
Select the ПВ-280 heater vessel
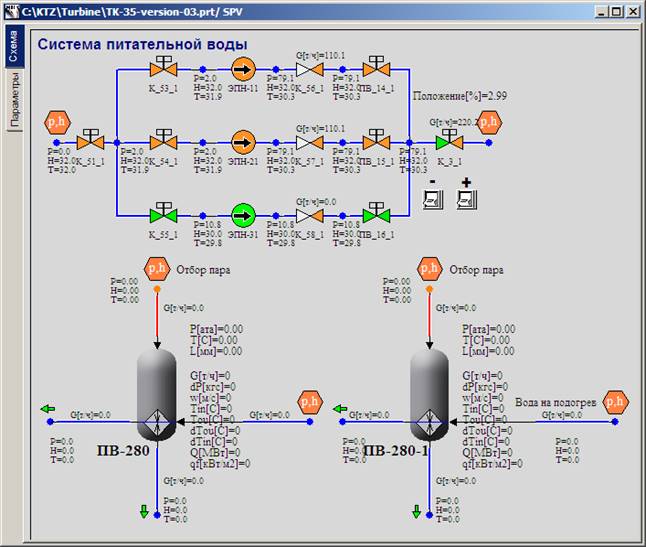point(156,396)
